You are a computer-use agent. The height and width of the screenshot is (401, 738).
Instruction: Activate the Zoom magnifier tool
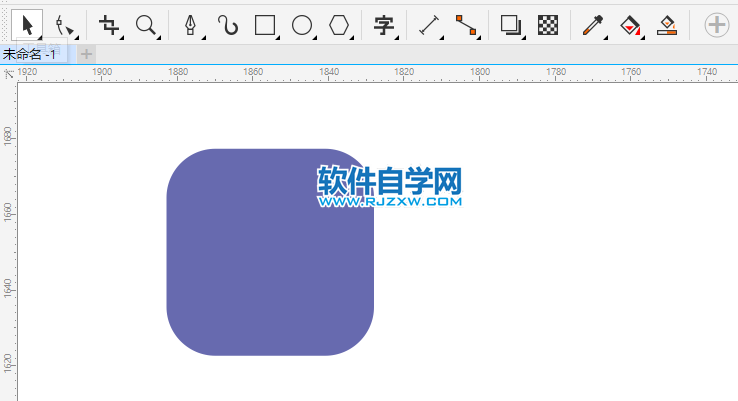pyautogui.click(x=145, y=25)
